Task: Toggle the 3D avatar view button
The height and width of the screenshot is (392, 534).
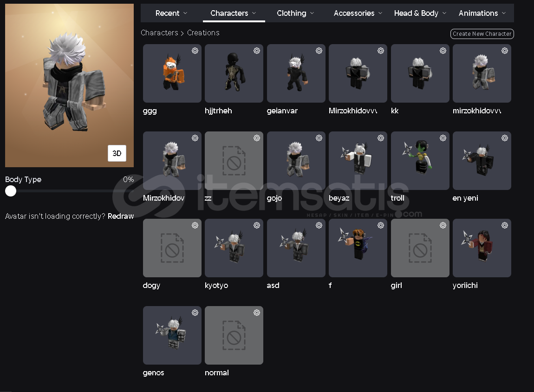Action: point(117,153)
